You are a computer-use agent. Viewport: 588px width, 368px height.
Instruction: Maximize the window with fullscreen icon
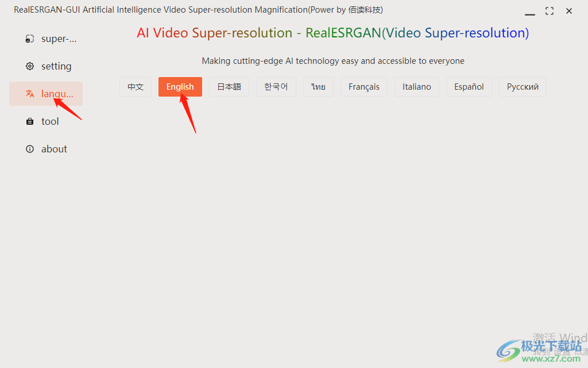550,11
